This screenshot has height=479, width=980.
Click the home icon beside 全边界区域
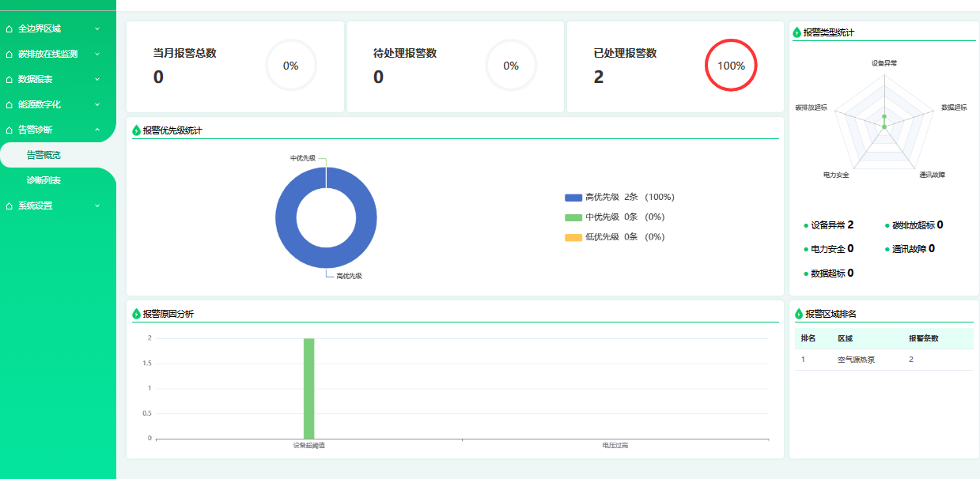9,29
